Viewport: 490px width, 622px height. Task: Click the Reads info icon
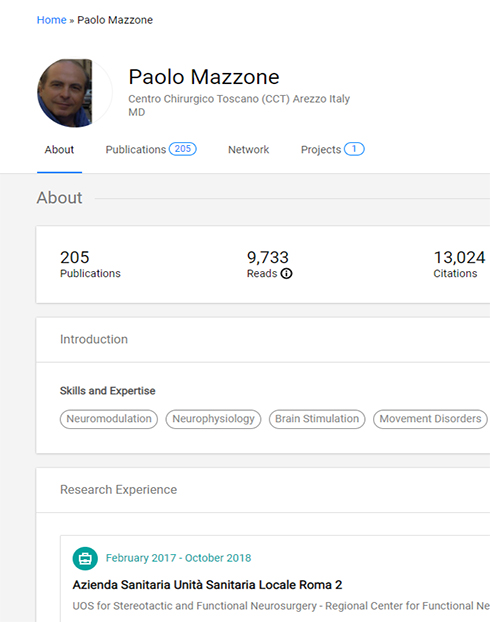pos(286,274)
